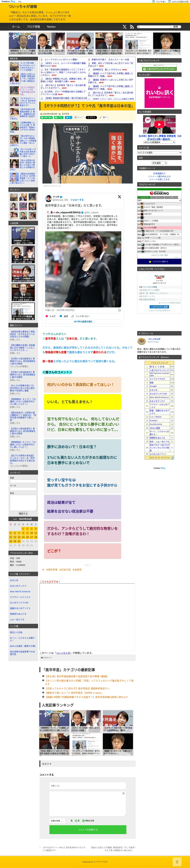Click the れいわに訊く pink banner
This screenshot has width=190, height=868.
point(159,93)
